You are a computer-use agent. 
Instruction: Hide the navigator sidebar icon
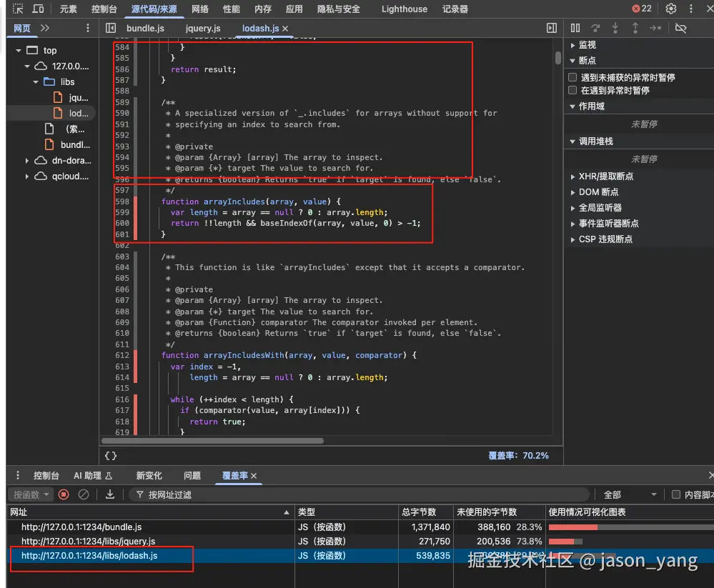pos(111,28)
